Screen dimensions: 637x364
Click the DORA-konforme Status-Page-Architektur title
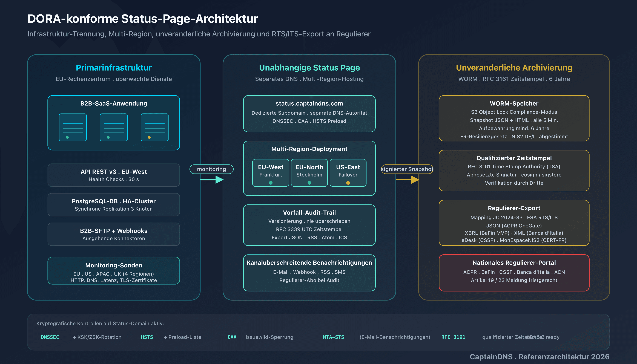pyautogui.click(x=143, y=19)
